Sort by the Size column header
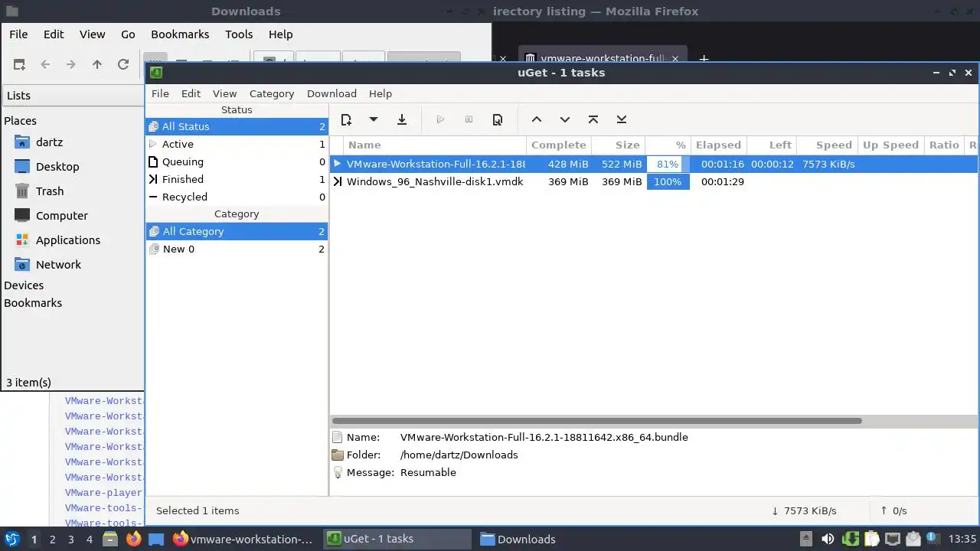 click(619, 145)
